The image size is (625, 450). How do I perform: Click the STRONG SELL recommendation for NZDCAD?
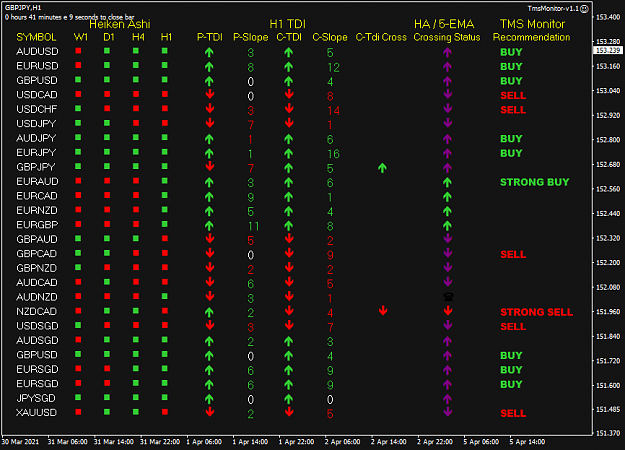(x=537, y=312)
